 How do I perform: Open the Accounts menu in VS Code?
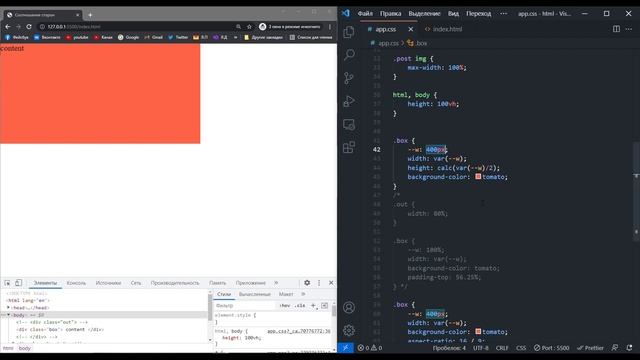point(349,307)
